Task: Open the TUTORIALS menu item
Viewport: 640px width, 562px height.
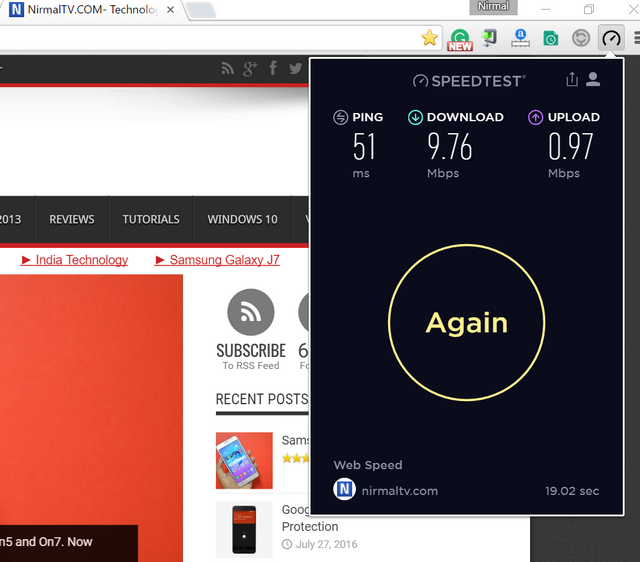Action: pyautogui.click(x=151, y=220)
